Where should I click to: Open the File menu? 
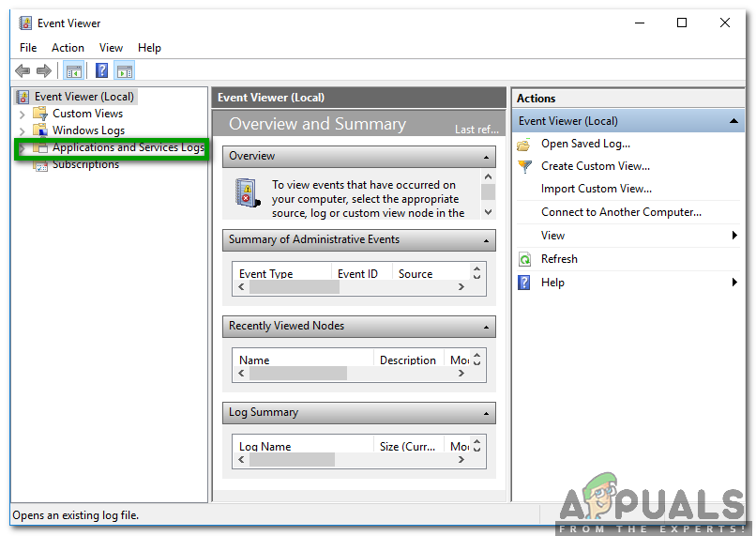[28, 48]
